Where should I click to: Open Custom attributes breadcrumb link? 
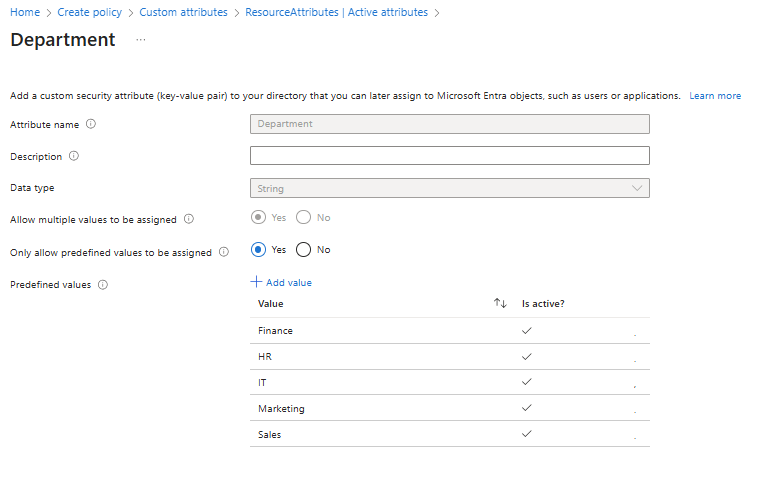184,12
